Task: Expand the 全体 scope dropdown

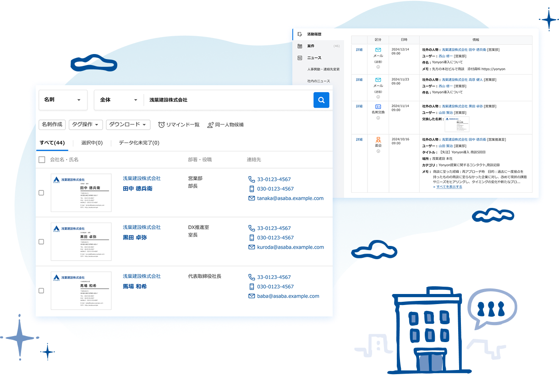Action: coord(119,100)
